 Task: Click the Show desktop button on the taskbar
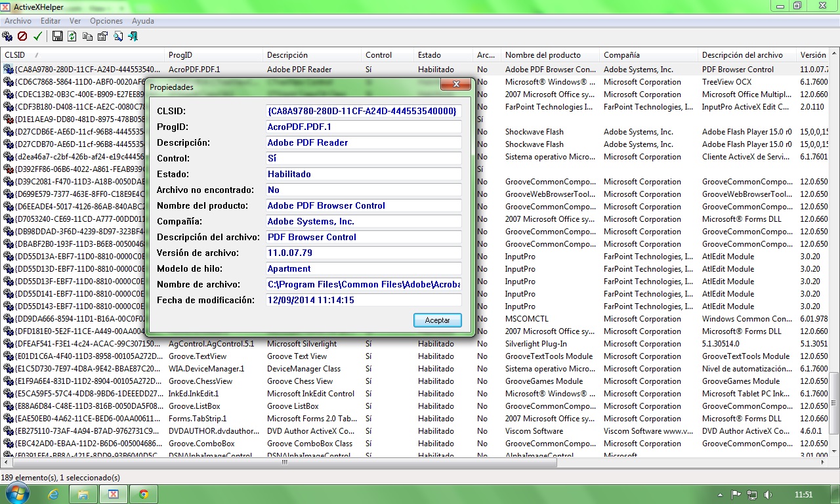(835, 494)
